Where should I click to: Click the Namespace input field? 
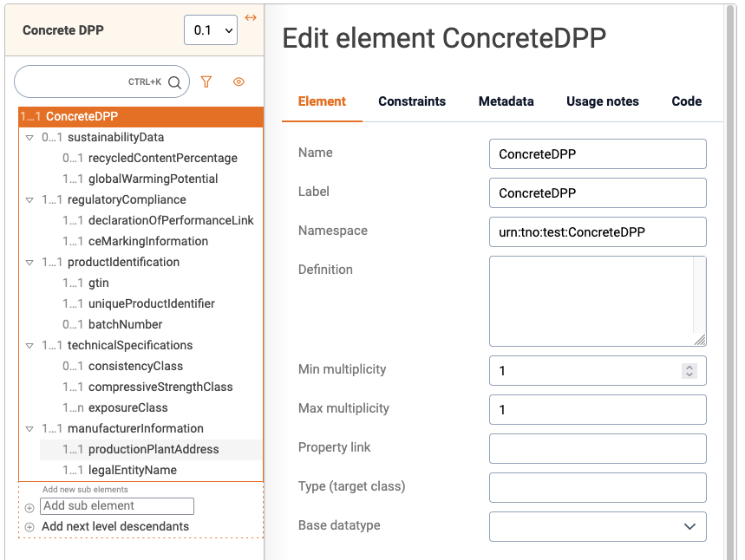click(x=598, y=232)
